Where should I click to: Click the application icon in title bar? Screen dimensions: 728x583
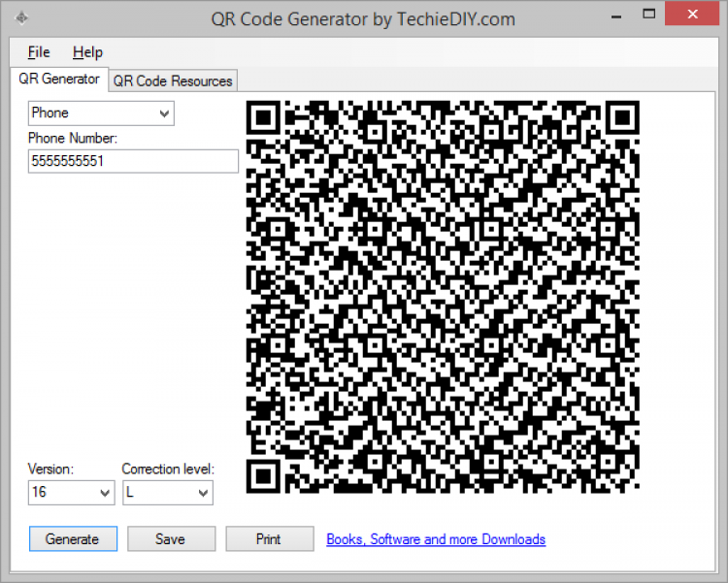(21, 18)
